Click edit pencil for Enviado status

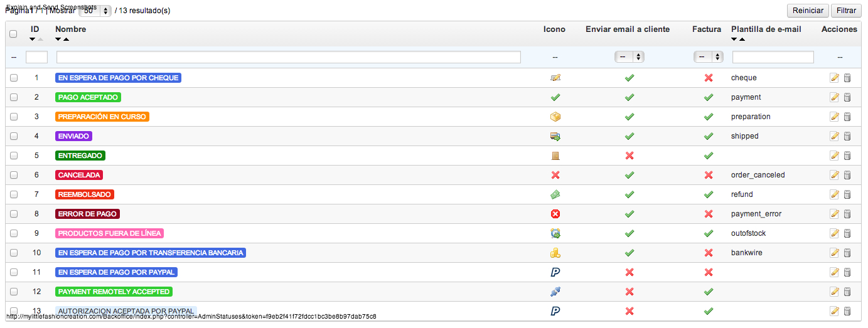click(834, 136)
